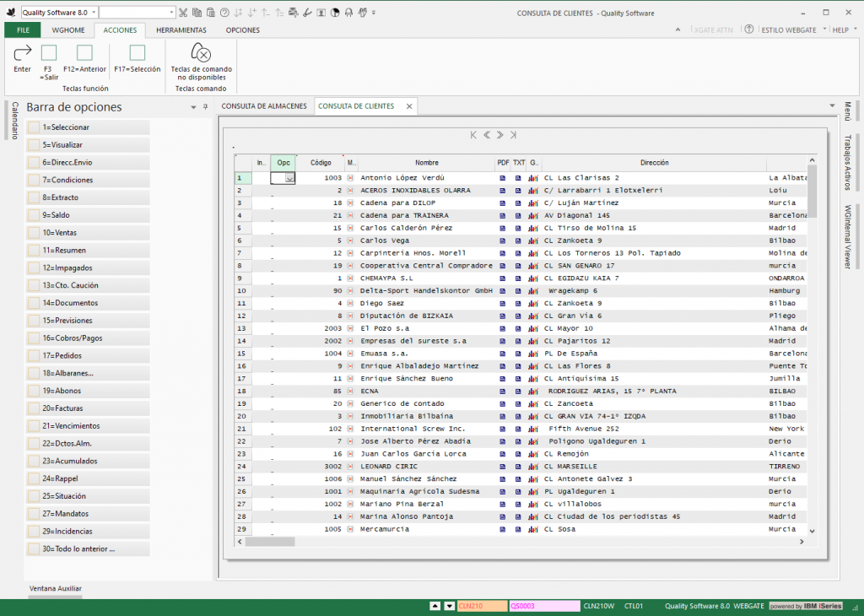This screenshot has width=864, height=616.
Task: Go to the first page of the grid
Action: (473, 135)
